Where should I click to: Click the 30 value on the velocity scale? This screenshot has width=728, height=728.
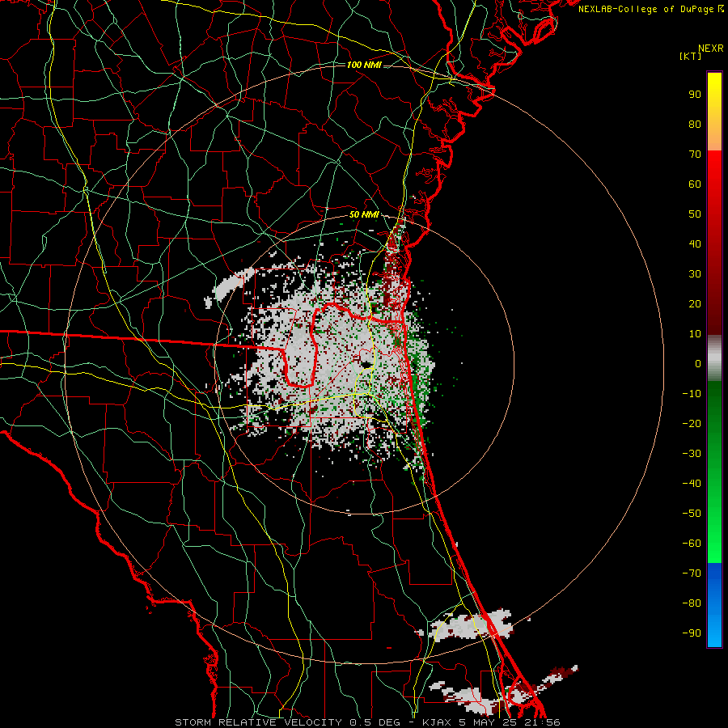(695, 274)
